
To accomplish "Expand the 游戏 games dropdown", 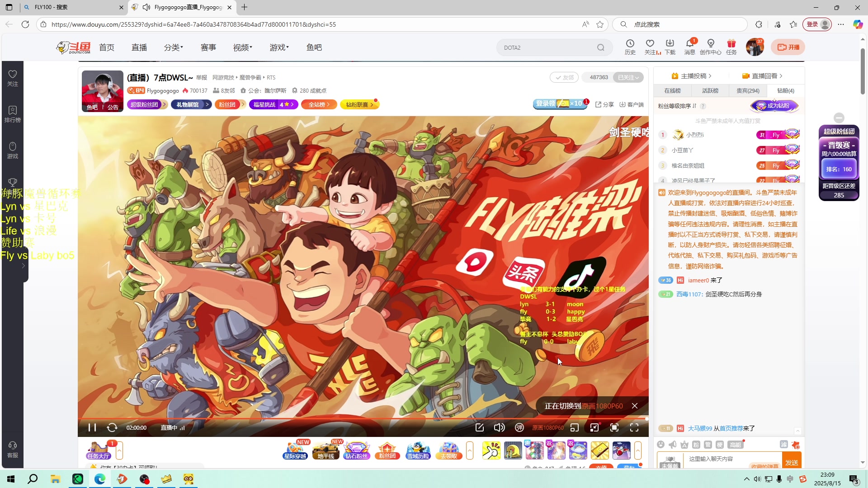I will point(279,47).
